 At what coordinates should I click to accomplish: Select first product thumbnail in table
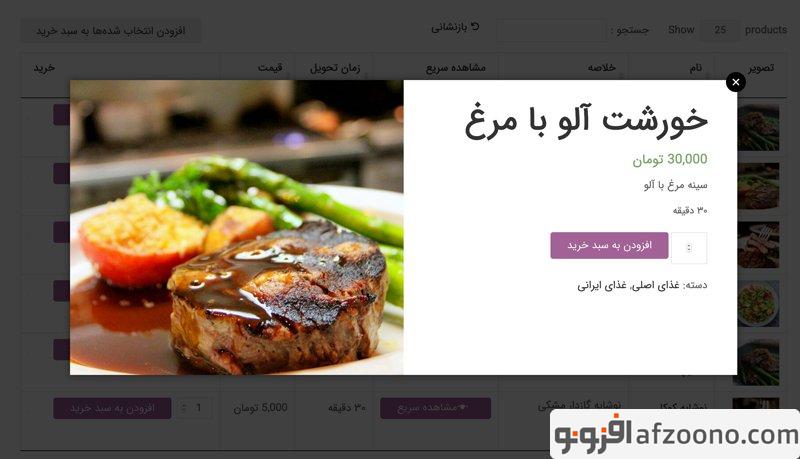coord(758,128)
